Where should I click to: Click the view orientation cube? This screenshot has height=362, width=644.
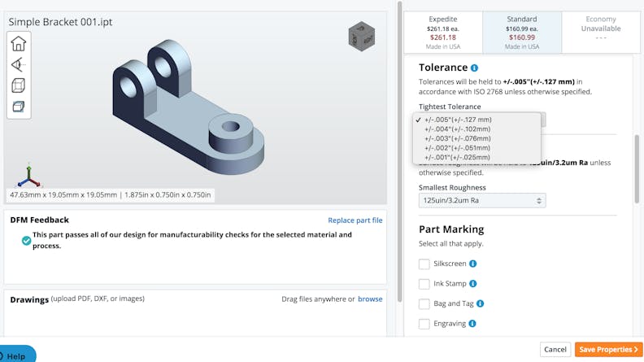(361, 36)
